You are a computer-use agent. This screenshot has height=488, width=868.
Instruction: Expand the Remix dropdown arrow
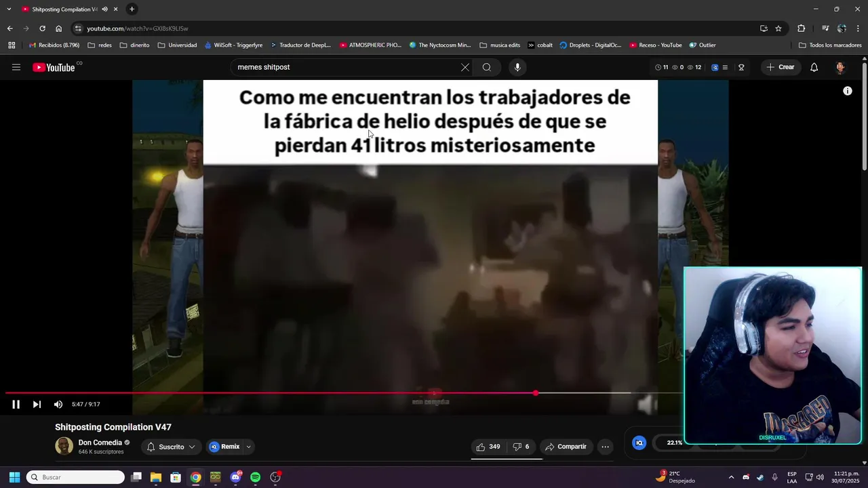(x=248, y=447)
